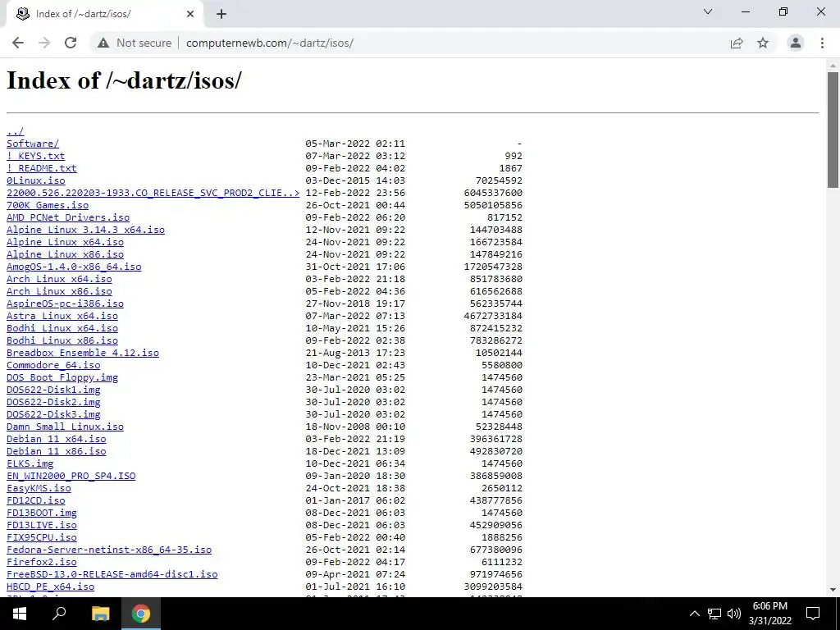Download FD12CD.iso
840x630 pixels.
click(35, 501)
